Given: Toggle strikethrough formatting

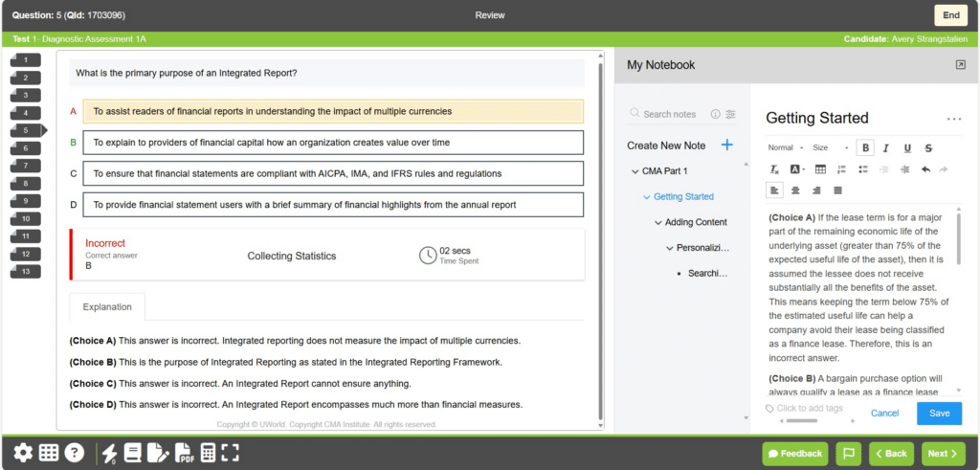Looking at the screenshot, I should tap(928, 148).
